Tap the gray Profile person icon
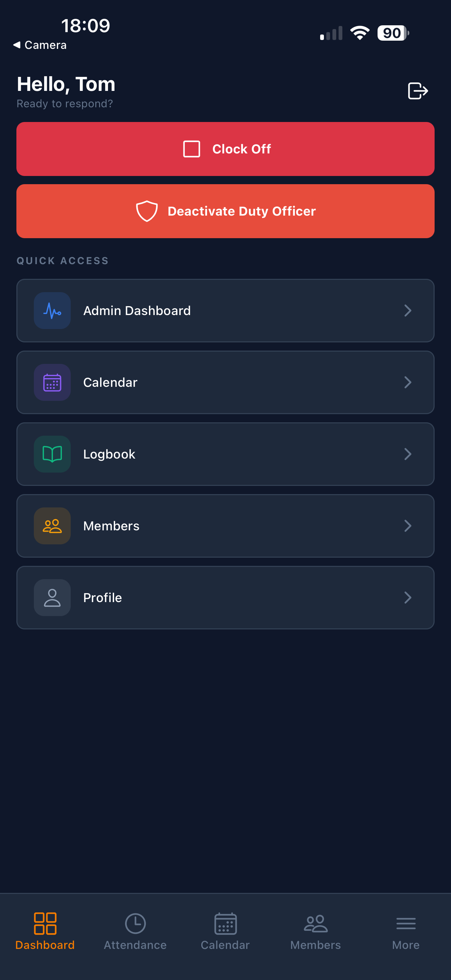The width and height of the screenshot is (451, 980). tap(53, 598)
